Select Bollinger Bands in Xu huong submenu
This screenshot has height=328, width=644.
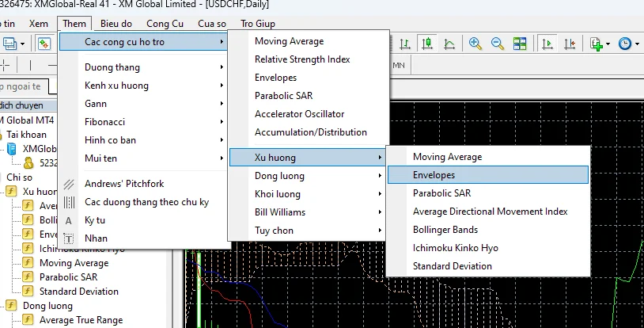coord(488,230)
